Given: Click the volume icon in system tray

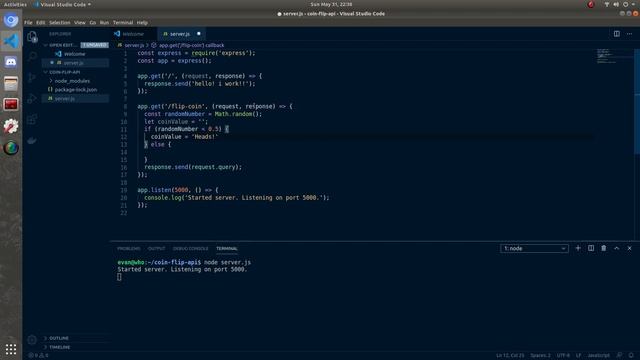Looking at the screenshot, I should click(x=616, y=4).
